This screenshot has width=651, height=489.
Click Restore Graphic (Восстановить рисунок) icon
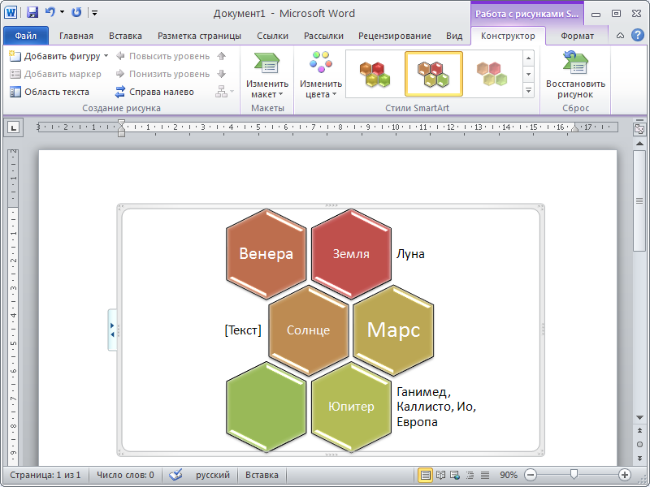(x=575, y=74)
